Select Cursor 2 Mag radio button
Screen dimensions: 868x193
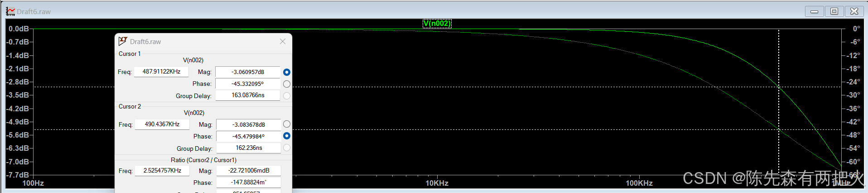pos(287,124)
